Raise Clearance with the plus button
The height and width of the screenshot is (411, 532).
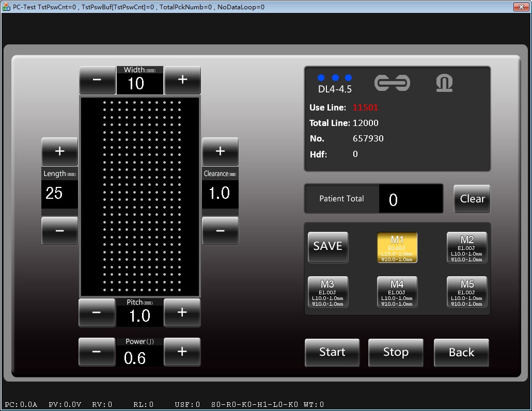coord(220,151)
